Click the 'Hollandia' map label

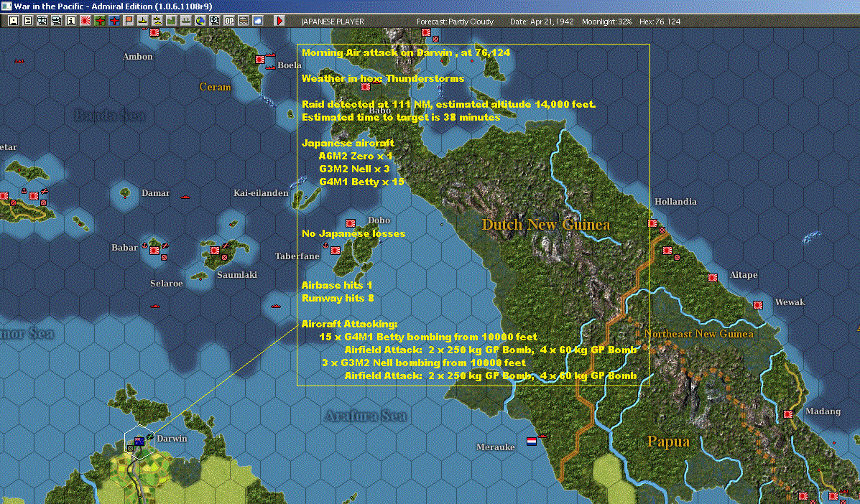pyautogui.click(x=675, y=202)
